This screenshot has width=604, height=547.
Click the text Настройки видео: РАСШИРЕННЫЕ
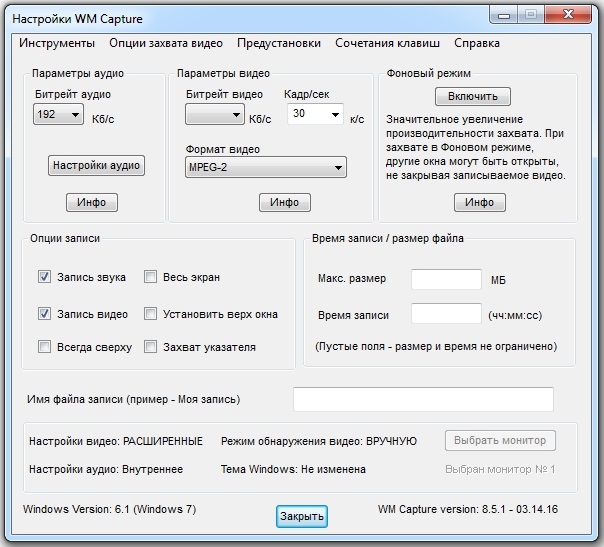coord(116,441)
